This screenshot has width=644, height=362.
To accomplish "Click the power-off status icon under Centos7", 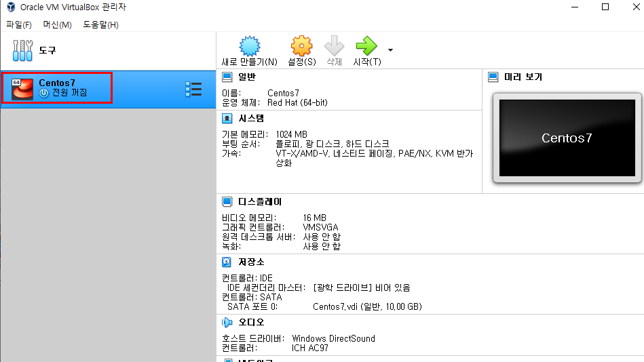I will [x=44, y=93].
